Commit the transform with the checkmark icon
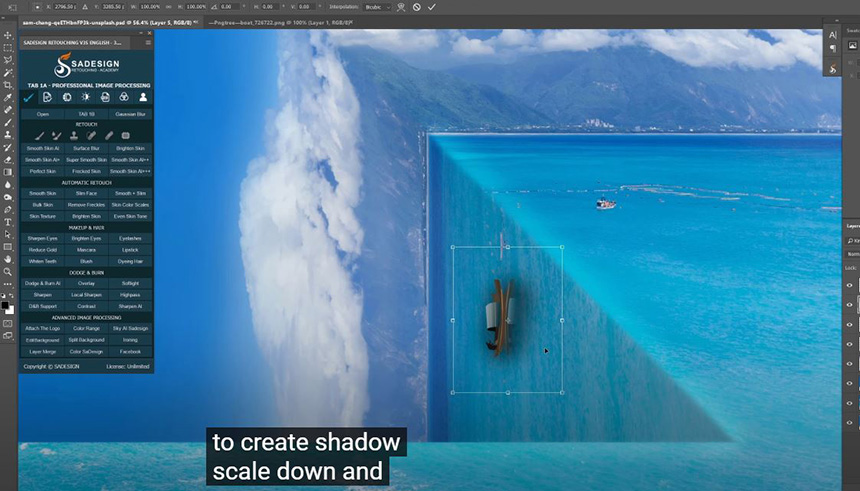The width and height of the screenshot is (860, 491). coord(432,7)
